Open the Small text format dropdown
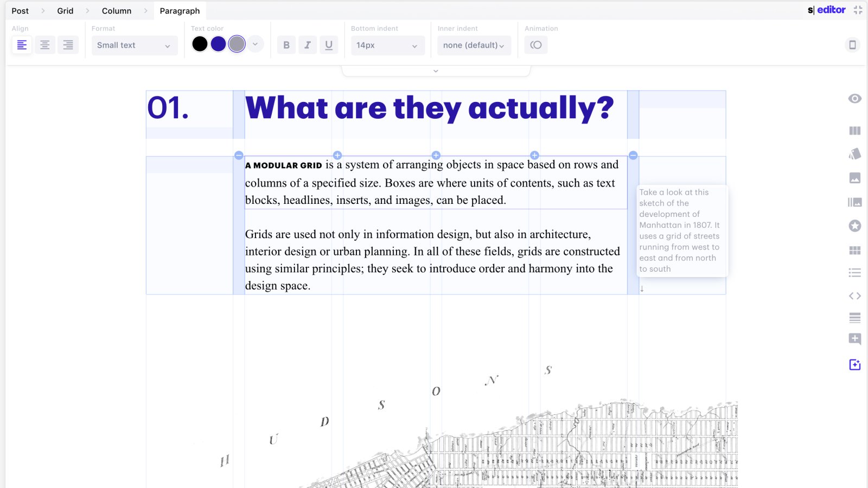This screenshot has width=868, height=488. (x=134, y=45)
